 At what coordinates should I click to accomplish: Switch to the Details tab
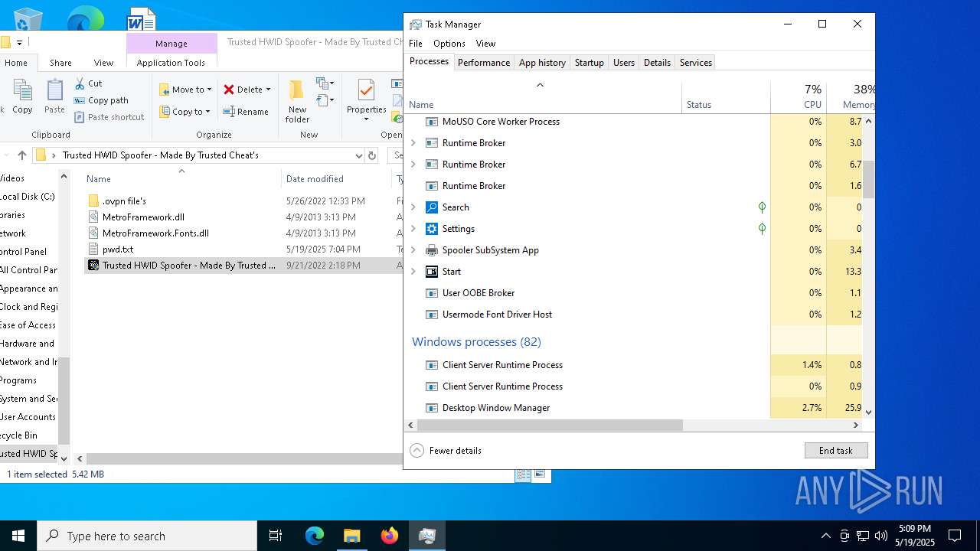657,63
